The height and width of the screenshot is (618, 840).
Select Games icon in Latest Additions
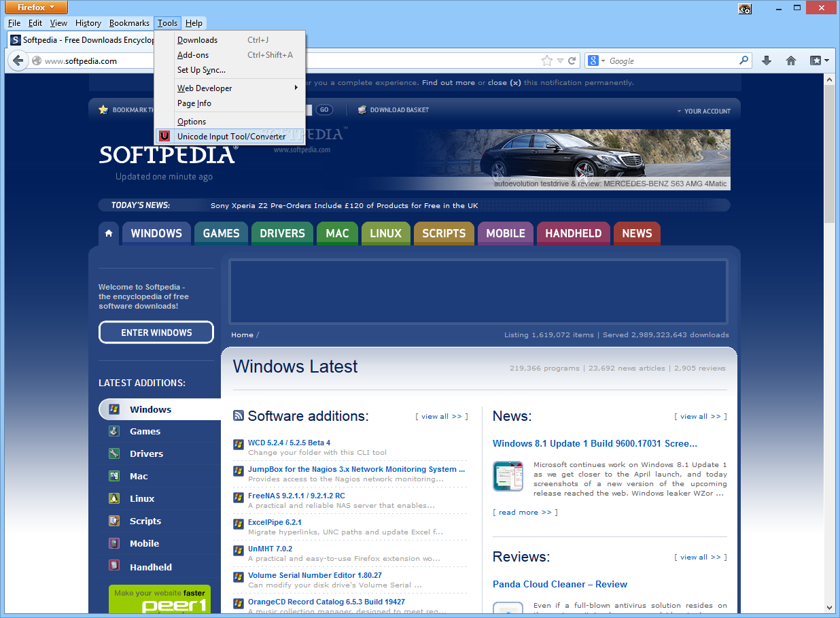tap(115, 431)
